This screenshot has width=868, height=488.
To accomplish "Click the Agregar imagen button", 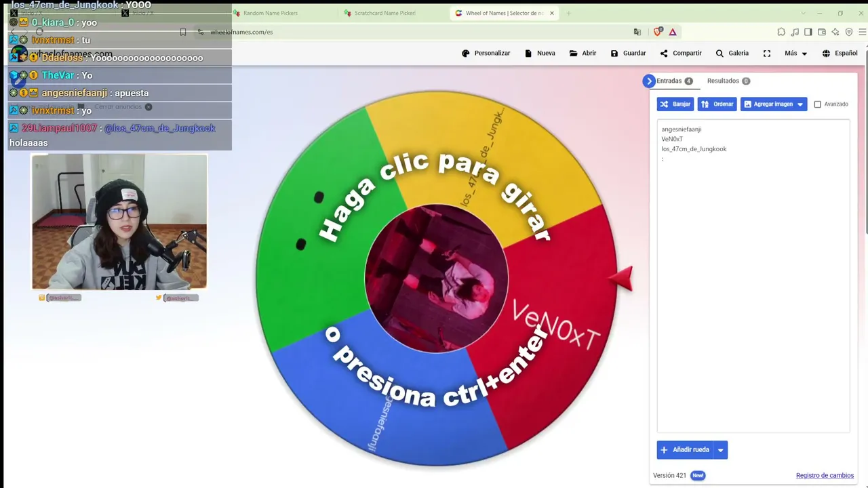I will coord(768,104).
